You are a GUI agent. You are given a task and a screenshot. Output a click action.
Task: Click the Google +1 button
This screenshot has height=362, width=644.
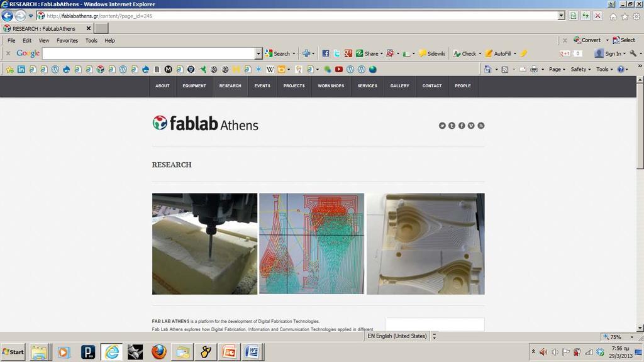(565, 53)
